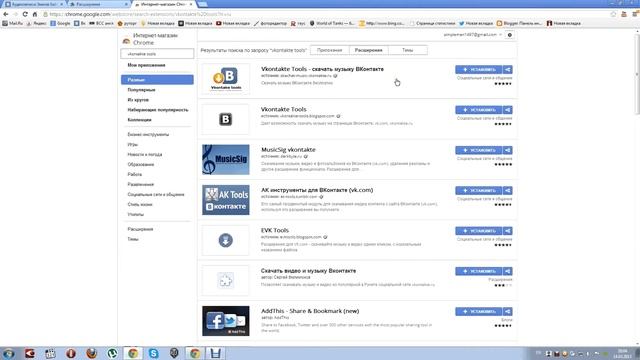Open the AddThis extension thumbnail
This screenshot has width=640, height=360.
(x=226, y=321)
